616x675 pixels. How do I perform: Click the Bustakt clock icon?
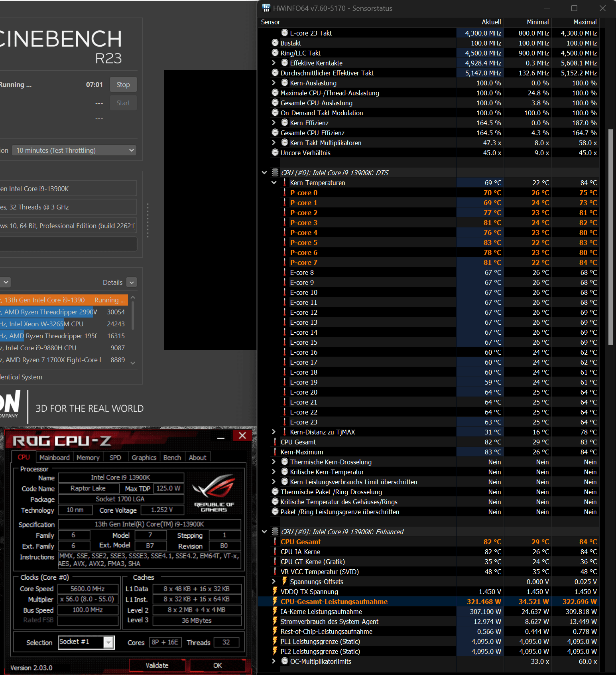[275, 43]
